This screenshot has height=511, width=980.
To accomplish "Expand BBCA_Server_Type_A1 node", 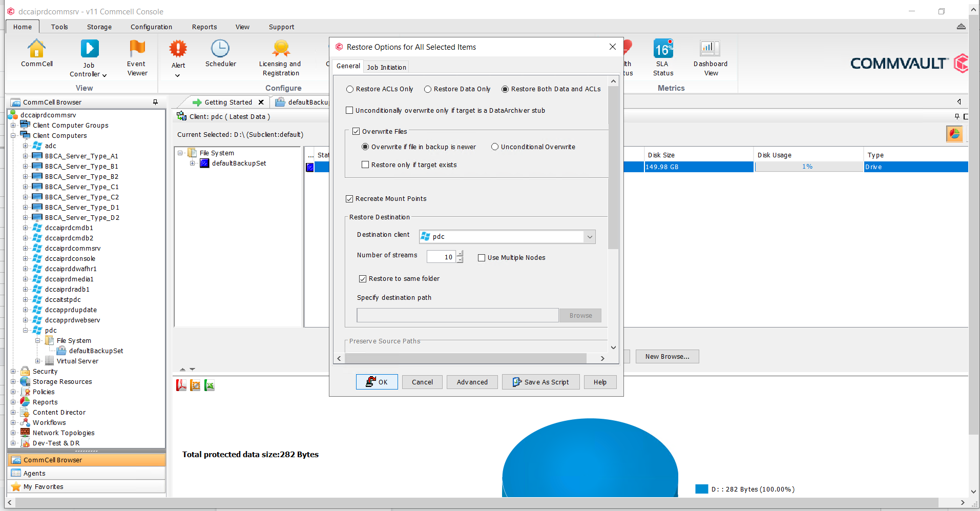I will [x=25, y=156].
